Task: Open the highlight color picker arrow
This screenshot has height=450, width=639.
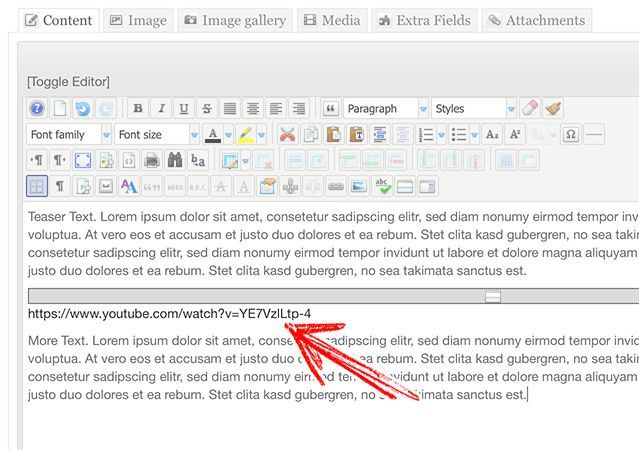Action: (x=261, y=135)
